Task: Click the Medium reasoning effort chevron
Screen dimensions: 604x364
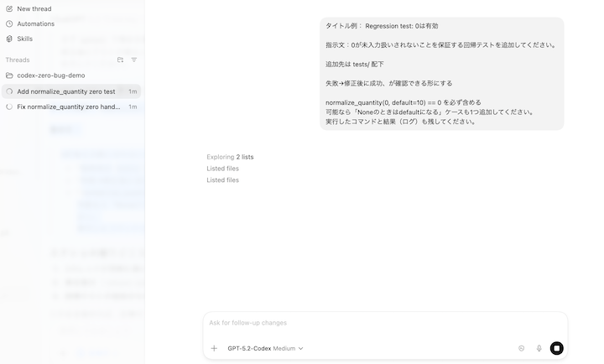Action: tap(300, 348)
